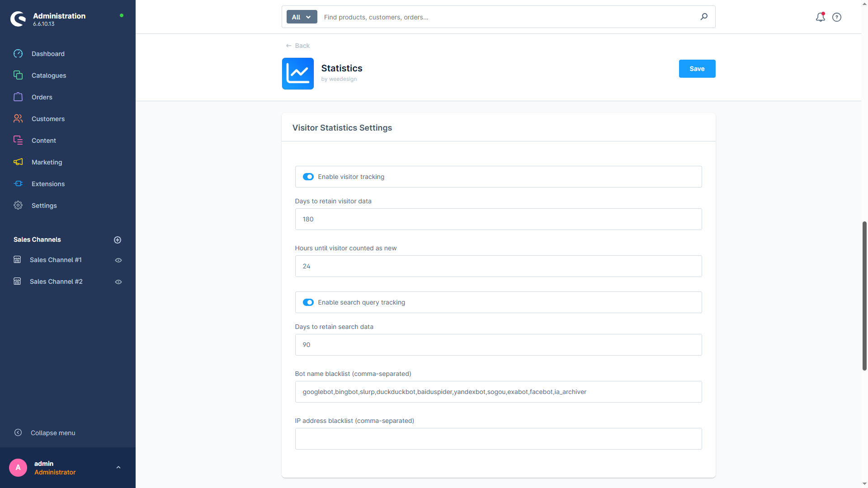Open the Marketing section icon
This screenshot has height=488, width=868.
[18, 162]
